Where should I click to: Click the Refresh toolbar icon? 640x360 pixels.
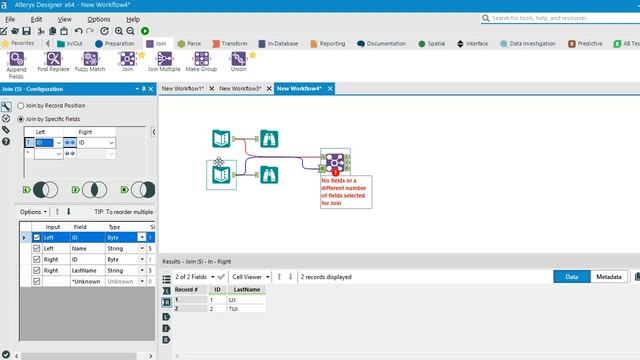coord(104,31)
